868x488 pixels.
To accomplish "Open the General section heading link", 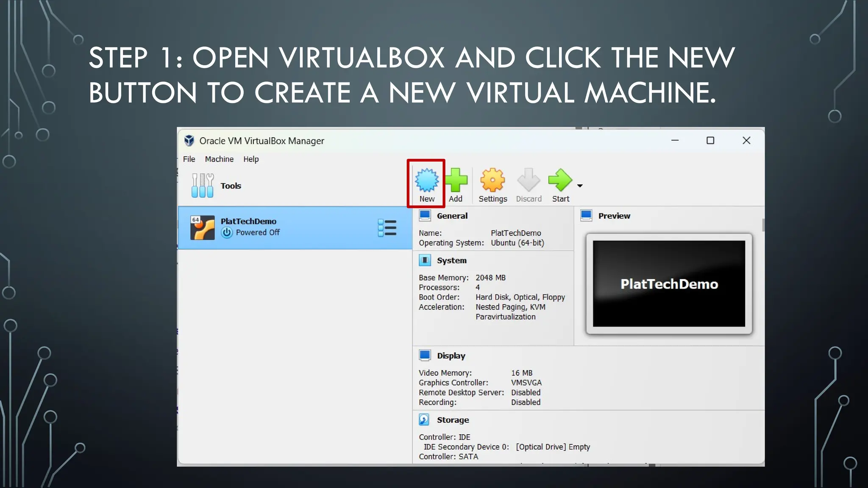I will [x=452, y=216].
